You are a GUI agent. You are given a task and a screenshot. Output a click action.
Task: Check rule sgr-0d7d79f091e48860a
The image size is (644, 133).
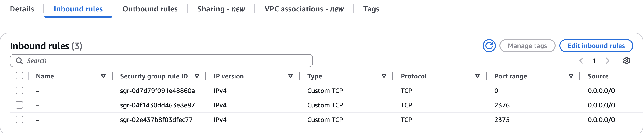click(19, 90)
